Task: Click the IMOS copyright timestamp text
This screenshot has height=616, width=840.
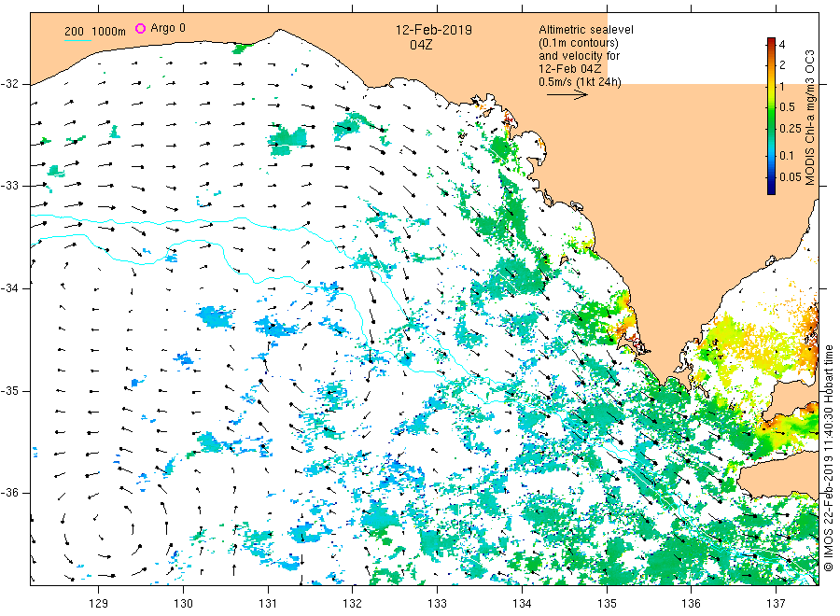Action: [828, 458]
